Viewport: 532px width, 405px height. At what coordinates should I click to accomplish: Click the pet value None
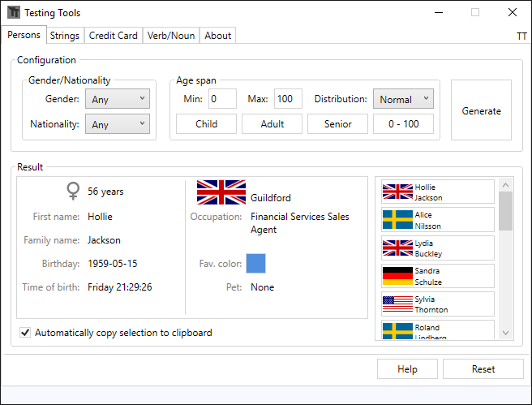point(262,287)
